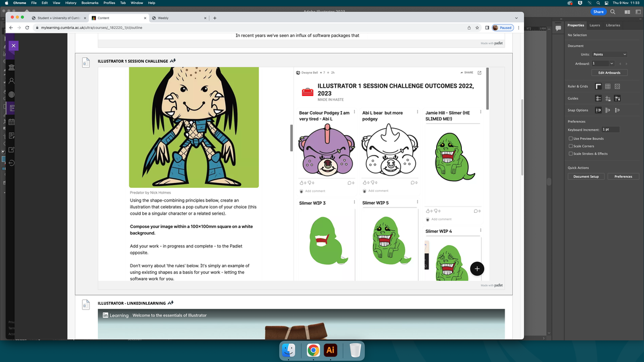Open the Profiles menu in menu bar
This screenshot has height=362, width=644.
tap(109, 3)
